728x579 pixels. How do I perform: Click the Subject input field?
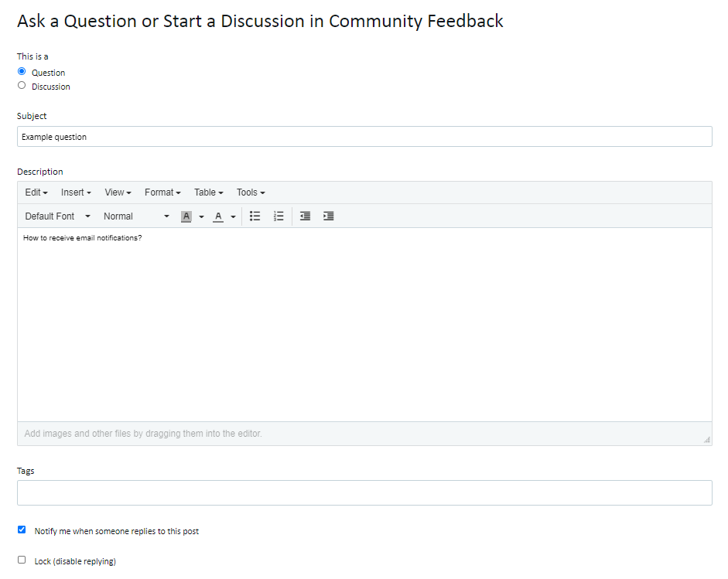364,137
